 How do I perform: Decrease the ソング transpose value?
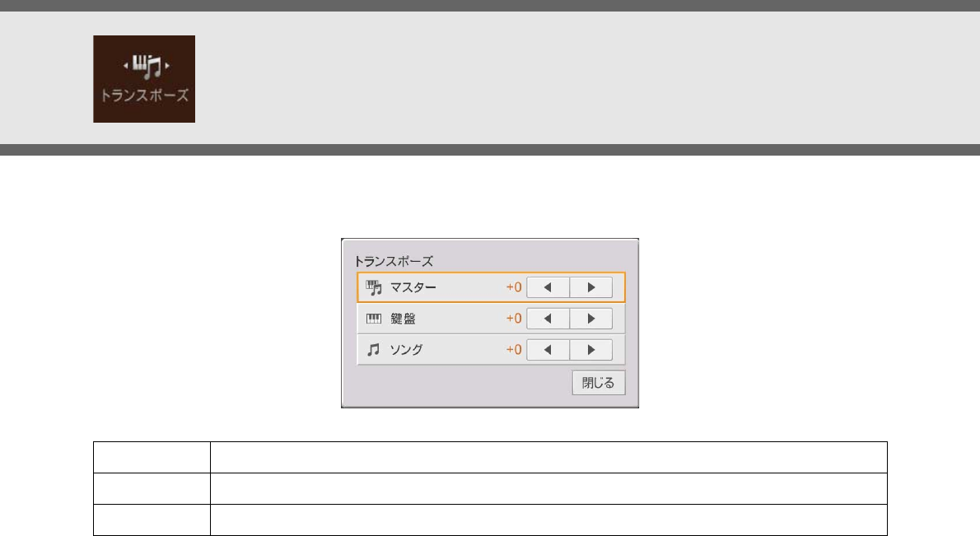[x=548, y=350]
